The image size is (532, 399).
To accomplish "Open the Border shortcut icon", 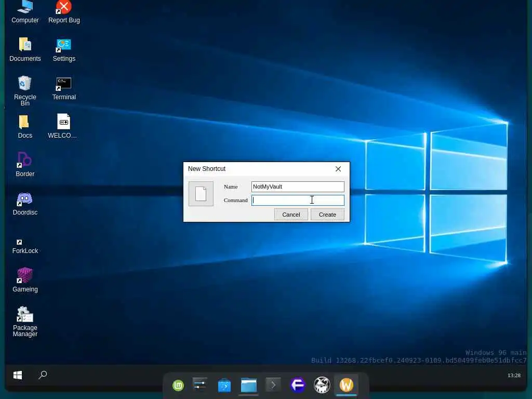I will (25, 165).
